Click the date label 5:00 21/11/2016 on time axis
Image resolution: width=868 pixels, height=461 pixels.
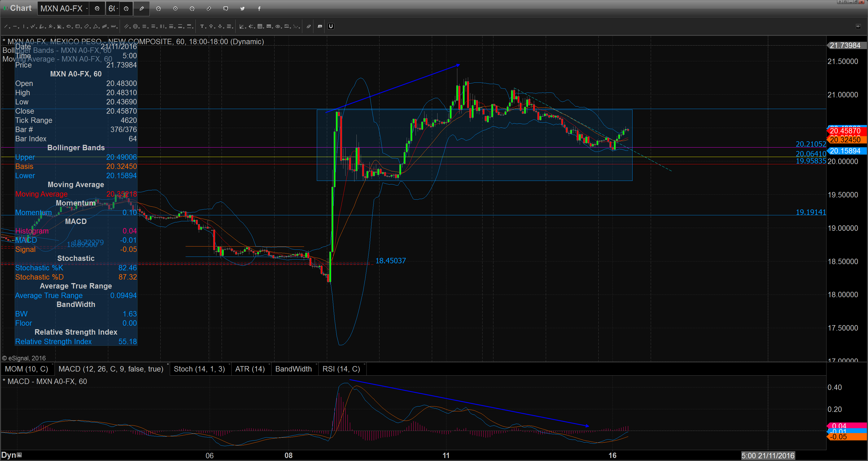pyautogui.click(x=768, y=456)
